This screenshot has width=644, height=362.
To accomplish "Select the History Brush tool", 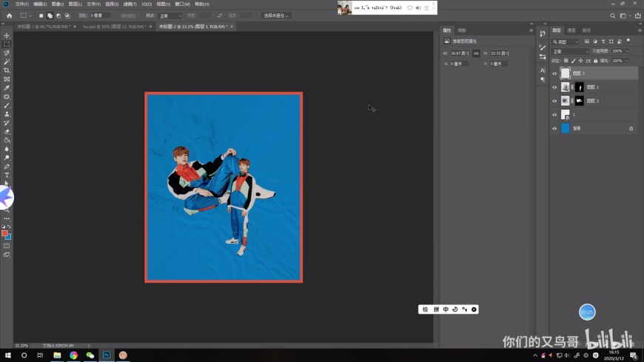I will click(x=7, y=123).
